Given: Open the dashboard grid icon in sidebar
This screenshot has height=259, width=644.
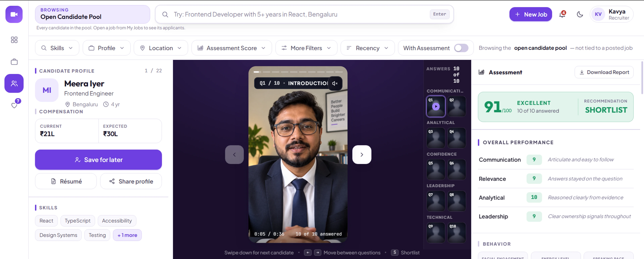Looking at the screenshot, I should pos(14,40).
